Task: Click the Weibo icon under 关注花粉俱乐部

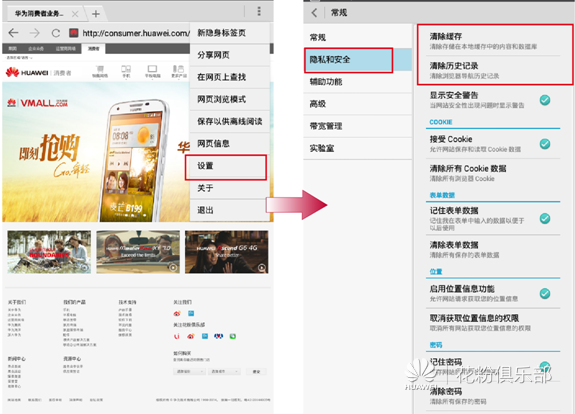Action: (x=191, y=336)
